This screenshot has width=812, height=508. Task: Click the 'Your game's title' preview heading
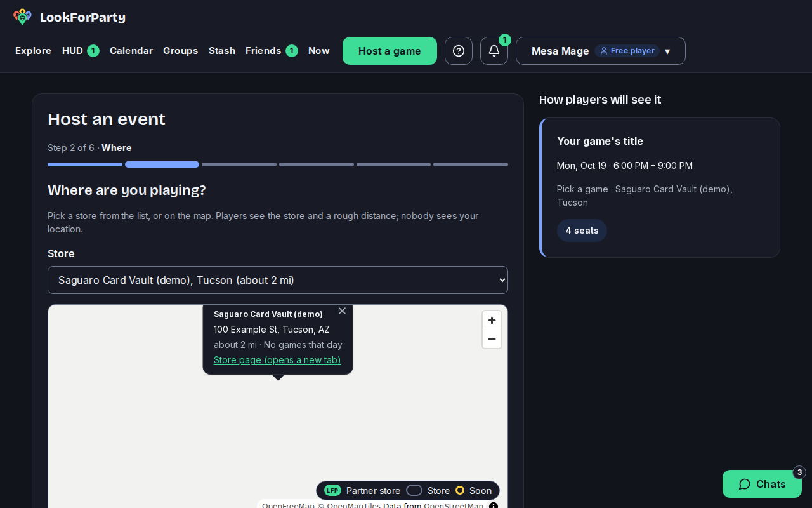point(600,141)
